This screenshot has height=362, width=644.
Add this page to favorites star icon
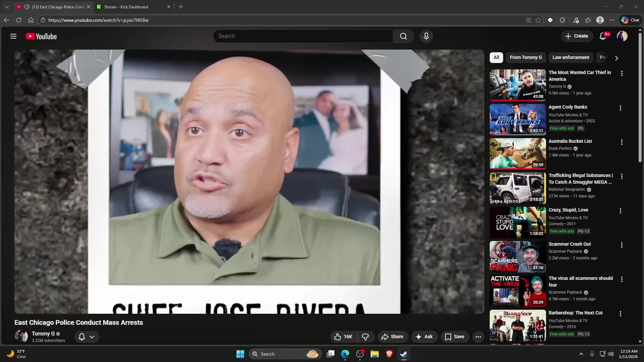538,20
